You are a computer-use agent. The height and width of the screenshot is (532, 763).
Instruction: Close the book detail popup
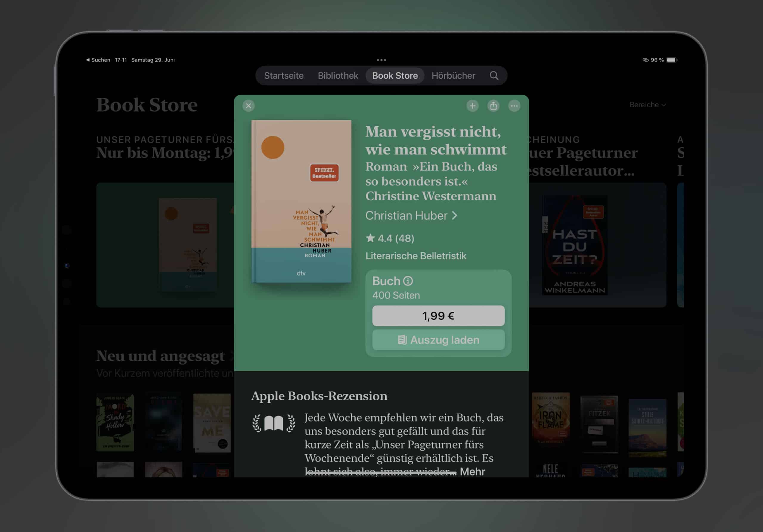pos(248,106)
